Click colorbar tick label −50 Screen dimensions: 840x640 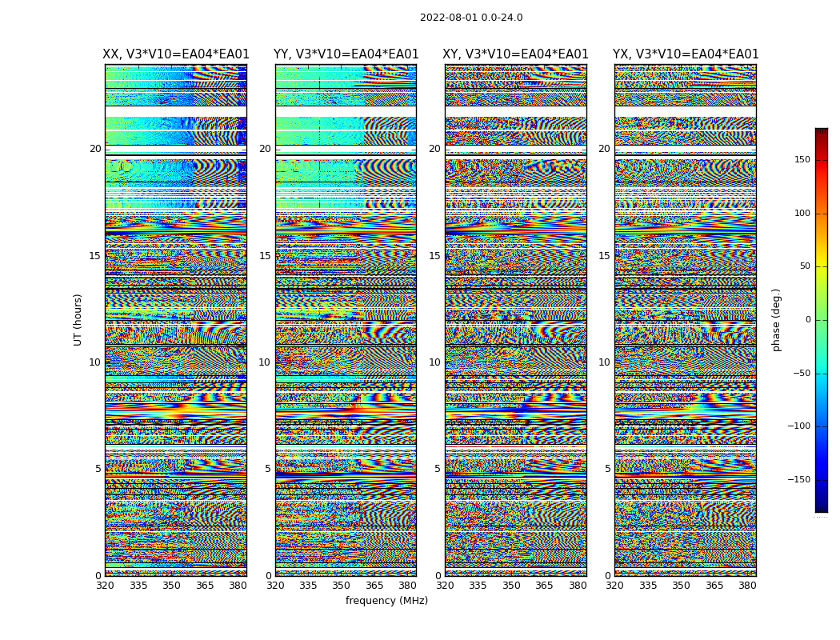click(802, 374)
